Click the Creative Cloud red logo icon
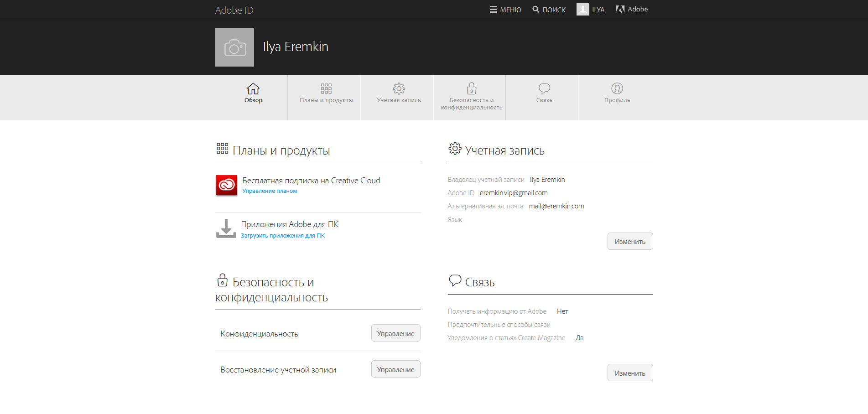This screenshot has width=868, height=414. tap(227, 186)
